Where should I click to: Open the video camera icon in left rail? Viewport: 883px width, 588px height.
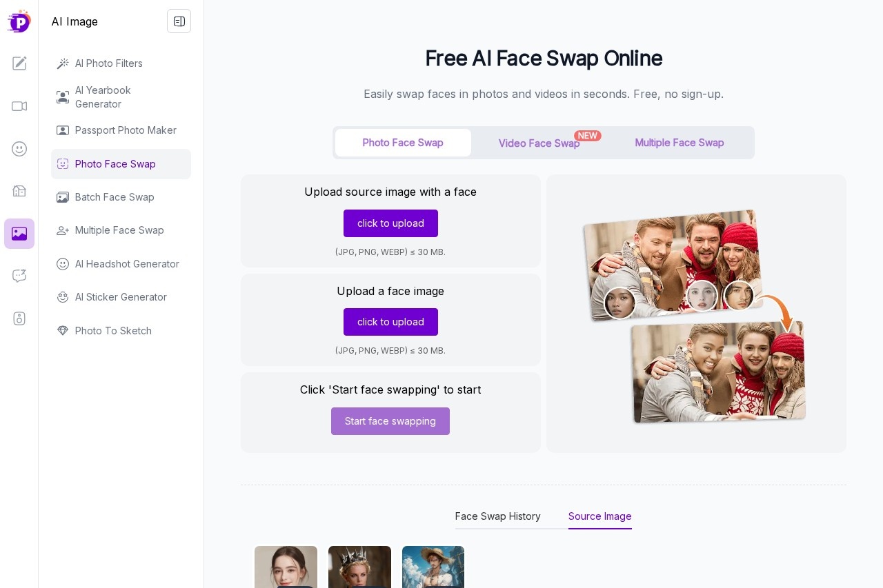pyautogui.click(x=19, y=106)
